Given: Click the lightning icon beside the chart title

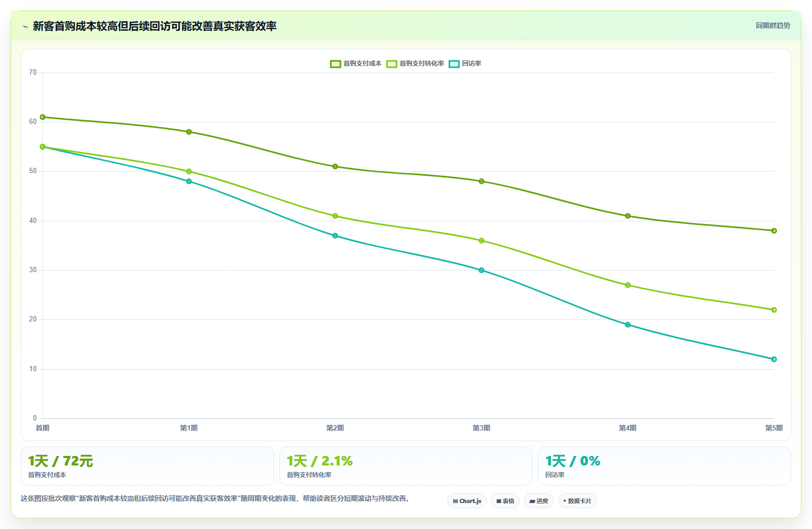Looking at the screenshot, I should point(25,26).
